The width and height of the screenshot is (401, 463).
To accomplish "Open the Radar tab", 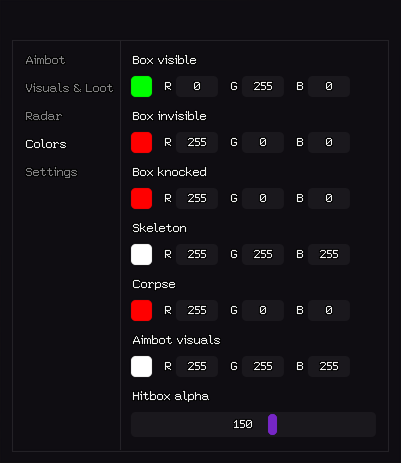I will tap(44, 116).
